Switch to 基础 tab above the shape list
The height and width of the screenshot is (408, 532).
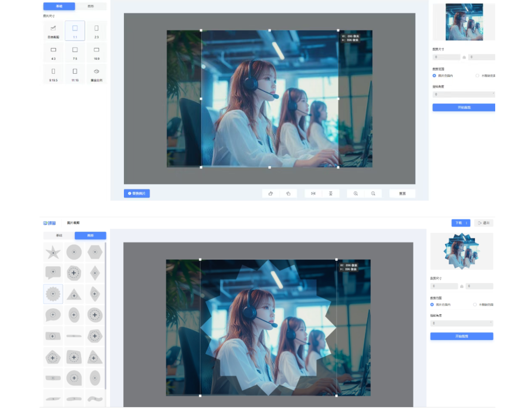click(59, 235)
